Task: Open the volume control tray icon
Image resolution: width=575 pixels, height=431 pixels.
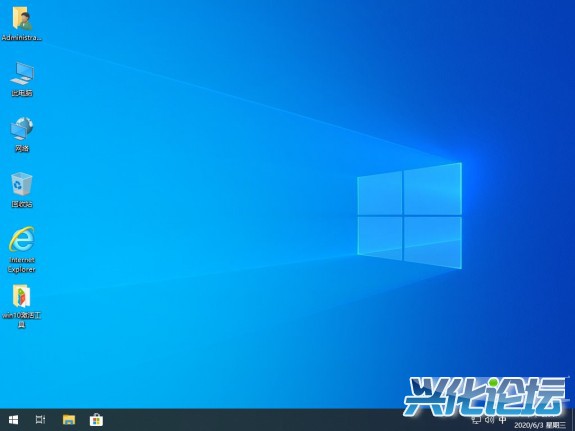Action: tap(490, 419)
